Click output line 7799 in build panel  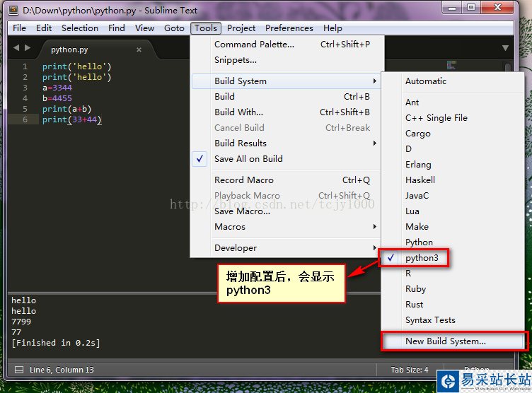point(21,322)
